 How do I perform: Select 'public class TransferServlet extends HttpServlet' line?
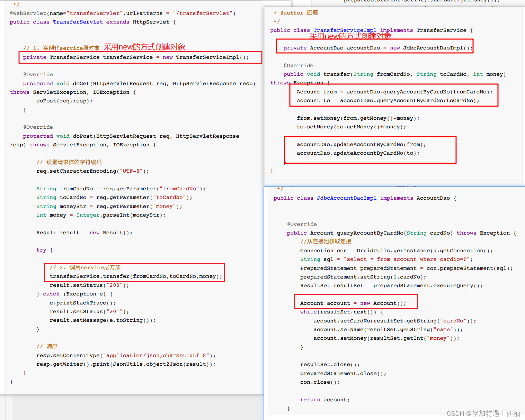point(93,22)
